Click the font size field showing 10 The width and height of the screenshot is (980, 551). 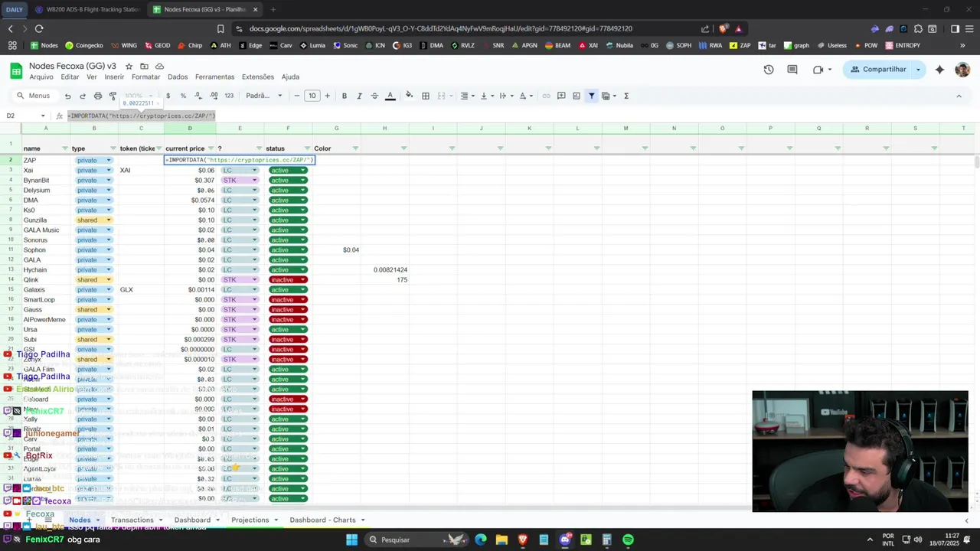coord(312,96)
